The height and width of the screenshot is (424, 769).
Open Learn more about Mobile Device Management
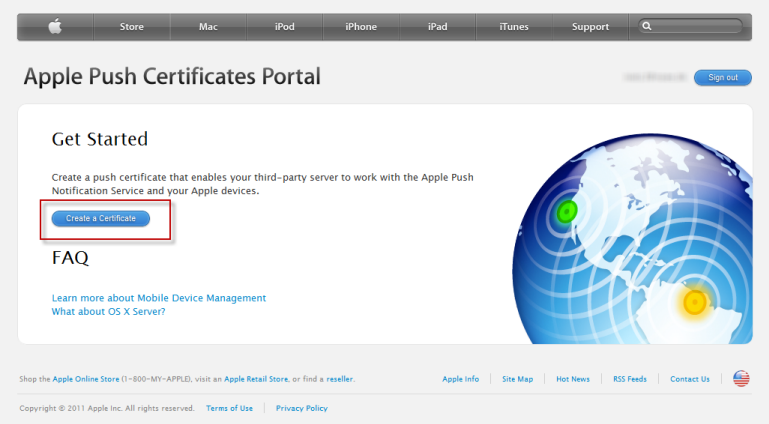pyautogui.click(x=159, y=298)
